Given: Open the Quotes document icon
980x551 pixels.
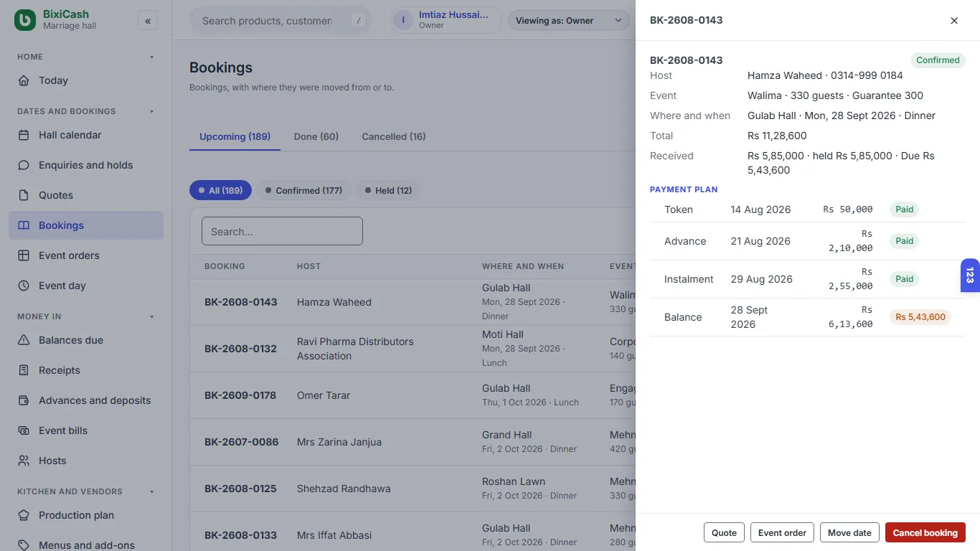Looking at the screenshot, I should [24, 195].
